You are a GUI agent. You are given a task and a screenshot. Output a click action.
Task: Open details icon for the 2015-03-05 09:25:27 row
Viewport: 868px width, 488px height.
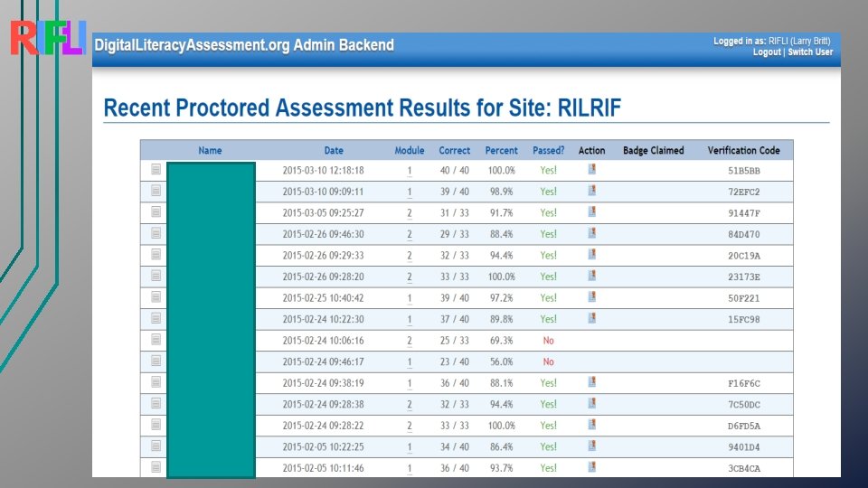156,211
